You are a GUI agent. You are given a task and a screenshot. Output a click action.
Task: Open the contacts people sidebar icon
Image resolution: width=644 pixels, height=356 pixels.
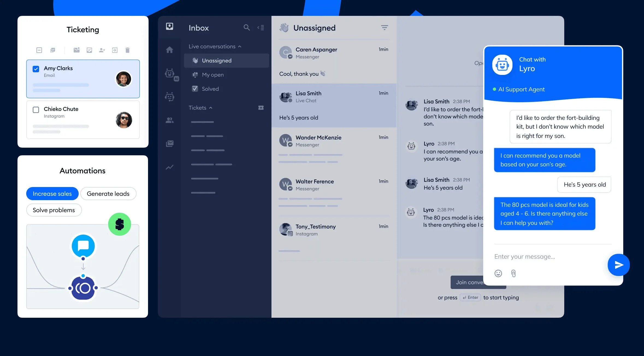coord(170,120)
